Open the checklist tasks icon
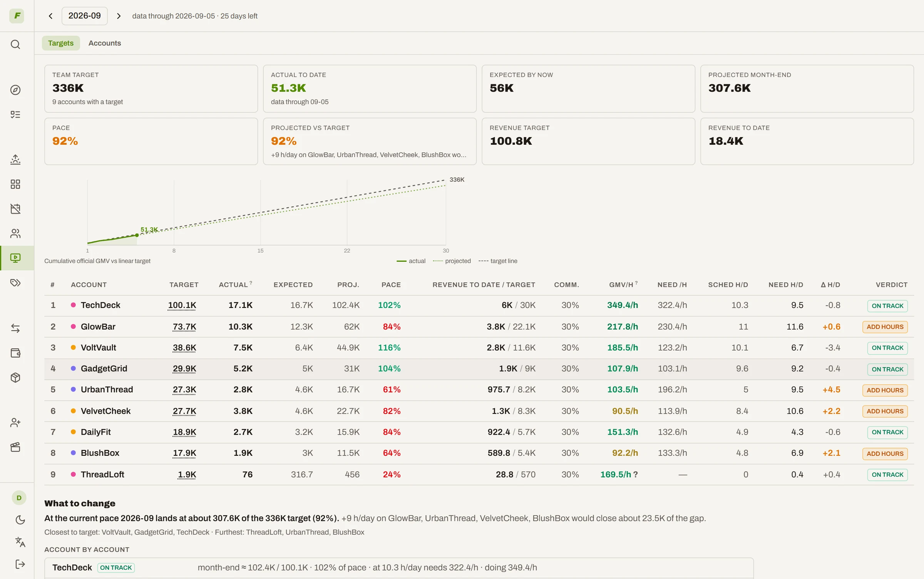This screenshot has height=579, width=924. (x=15, y=114)
